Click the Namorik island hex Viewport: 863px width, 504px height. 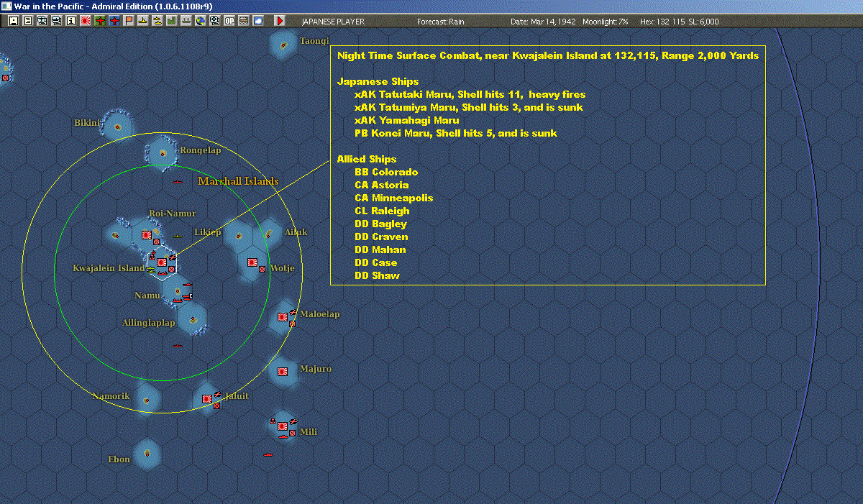point(147,400)
